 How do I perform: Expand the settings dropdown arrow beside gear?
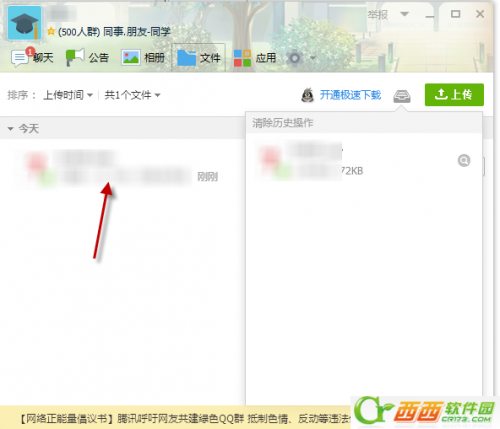pyautogui.click(x=312, y=58)
